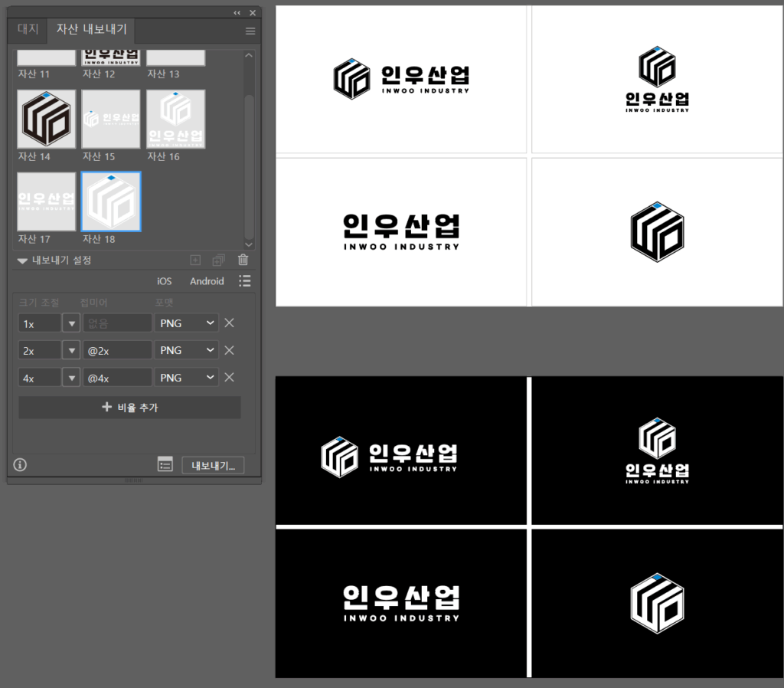Click the generate single asset icon
Viewport: 784px width, 688px height.
(x=195, y=260)
